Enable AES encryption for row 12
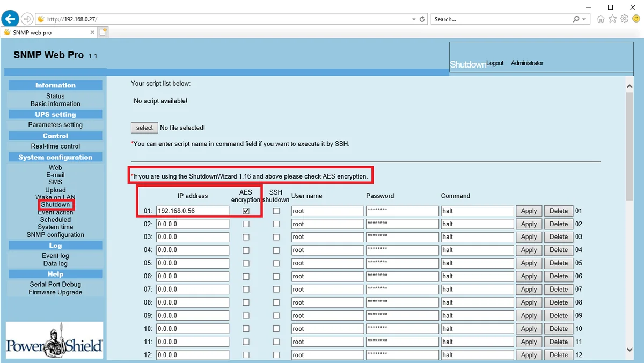The image size is (644, 363). point(246,355)
